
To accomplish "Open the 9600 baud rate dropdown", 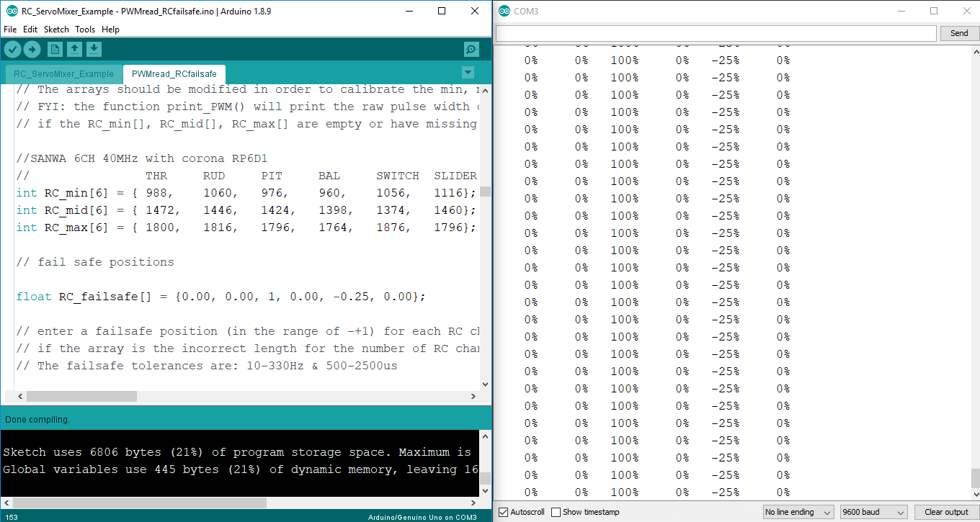I will [x=873, y=512].
